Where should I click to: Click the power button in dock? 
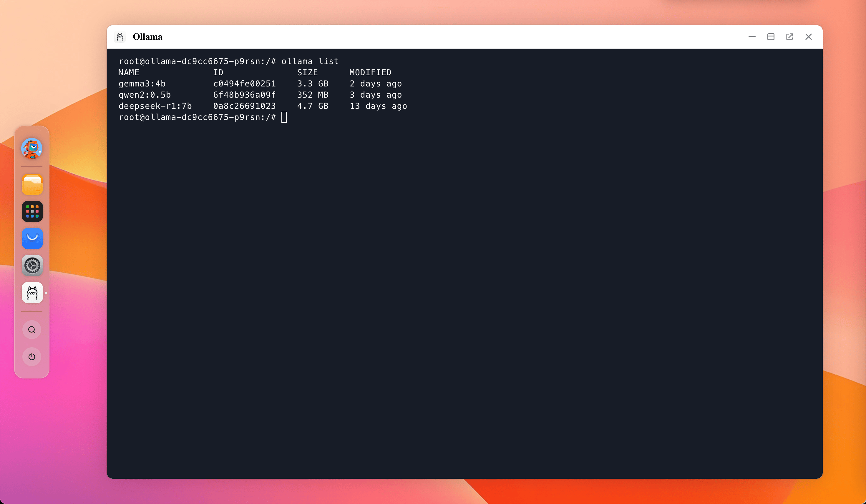point(32,357)
